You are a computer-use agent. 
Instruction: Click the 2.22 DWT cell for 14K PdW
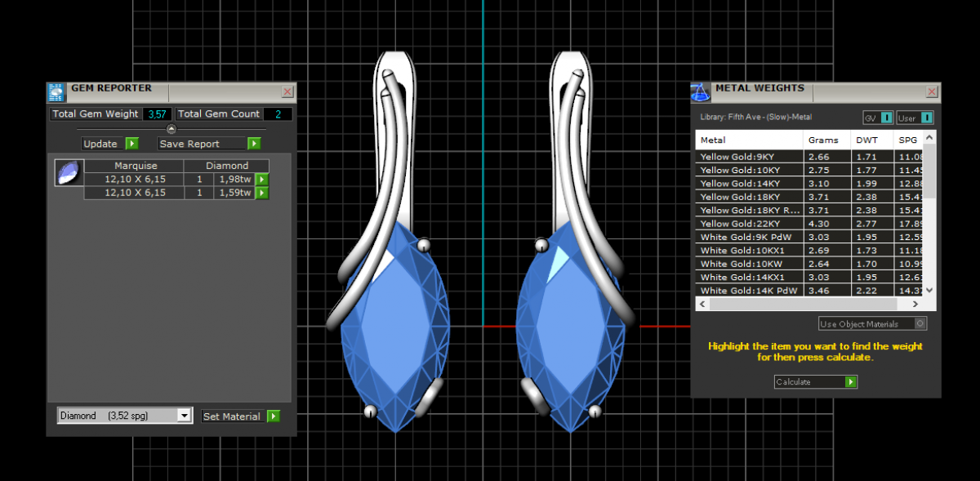[872, 290]
